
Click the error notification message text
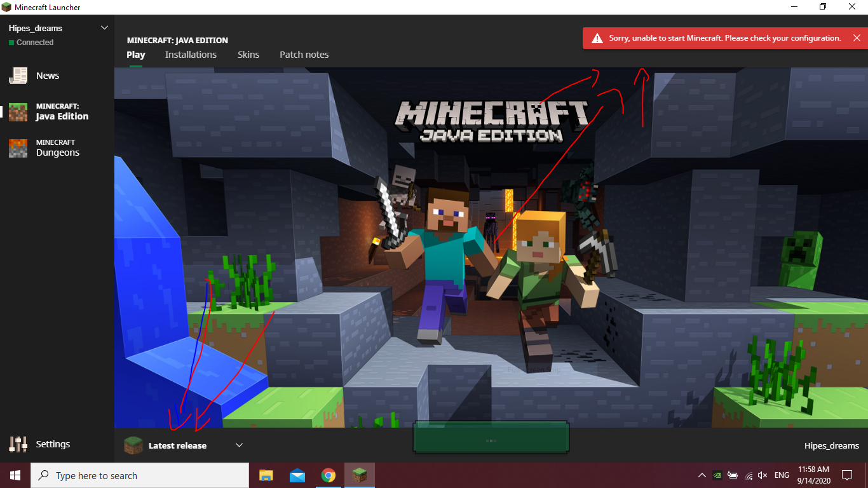click(725, 38)
